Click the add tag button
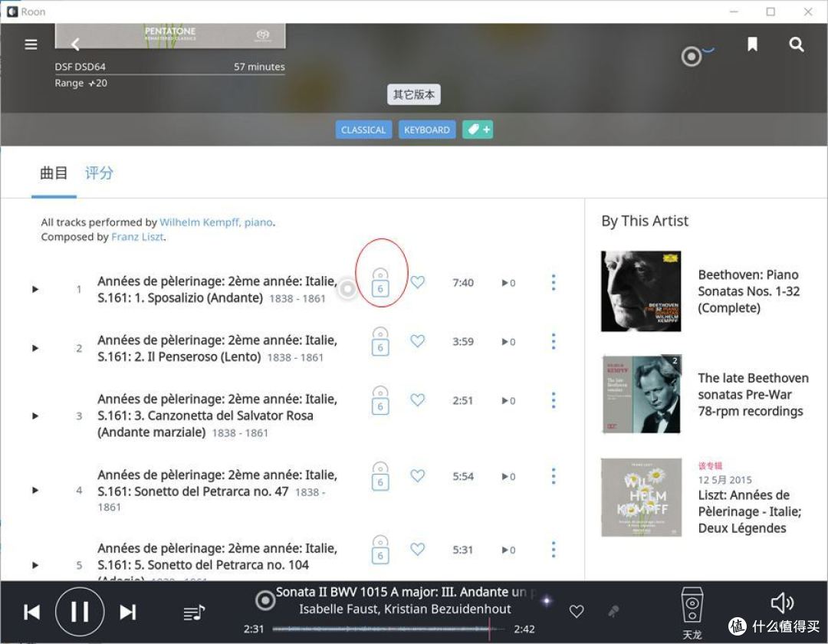 478,130
